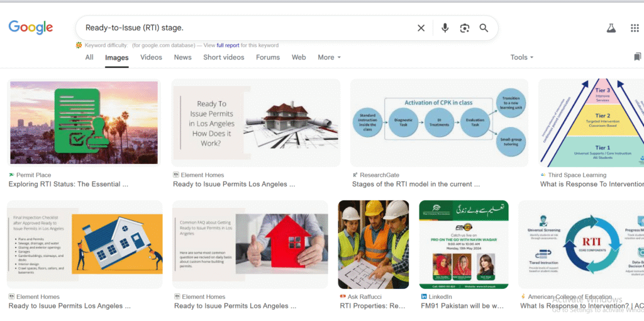Viewport: 644px width, 321px height.
Task: Click the Third Space Learning favicon
Action: point(543,175)
